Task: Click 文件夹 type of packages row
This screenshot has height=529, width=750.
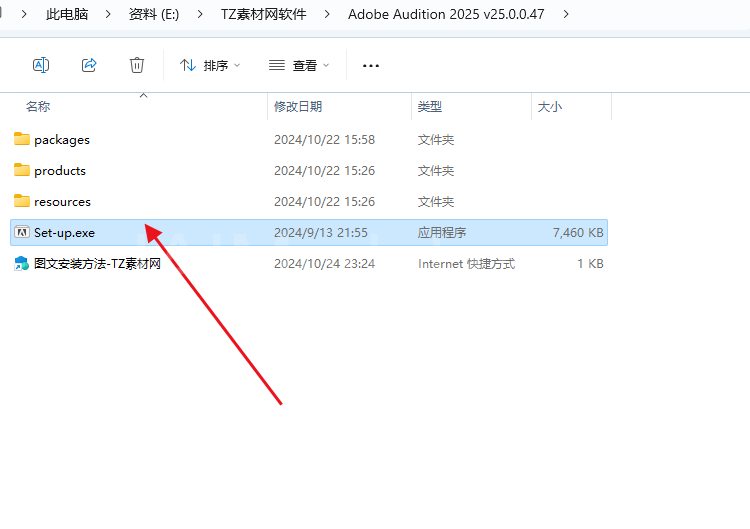Action: 436,140
